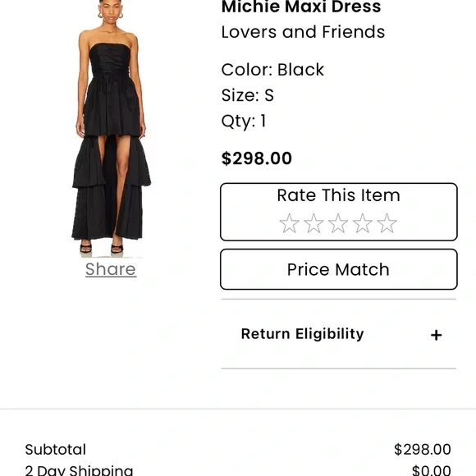Click the Qty: 1 line
This screenshot has width=476, height=476.
[x=244, y=121]
